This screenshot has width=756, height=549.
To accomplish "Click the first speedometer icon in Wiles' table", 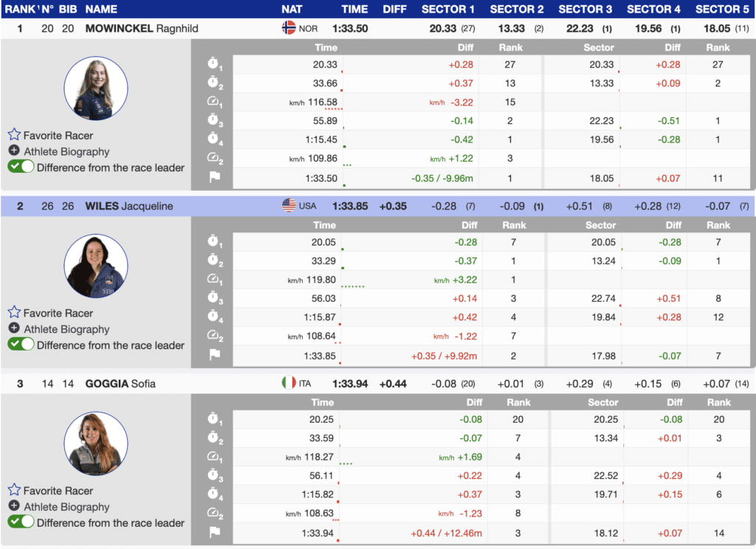I will coord(214,280).
